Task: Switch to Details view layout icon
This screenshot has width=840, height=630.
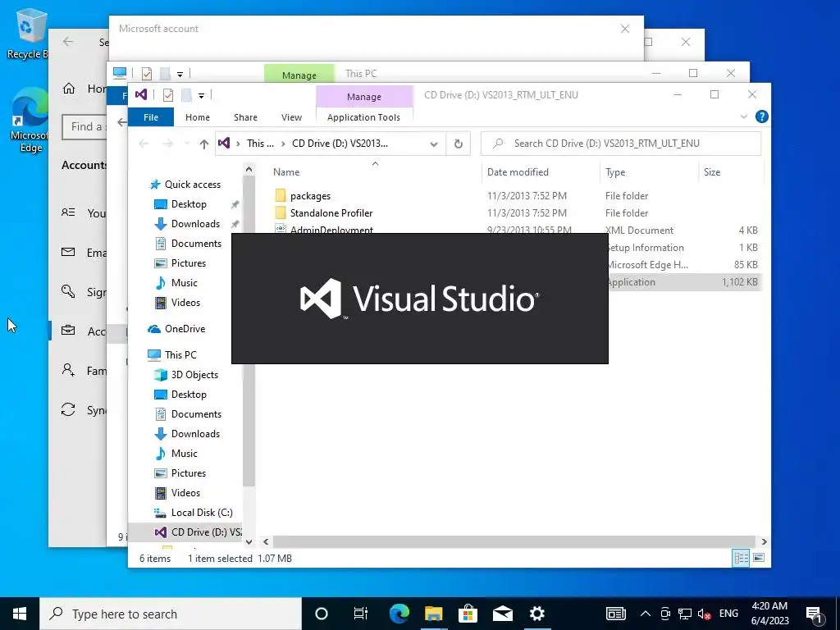Action: (x=741, y=558)
